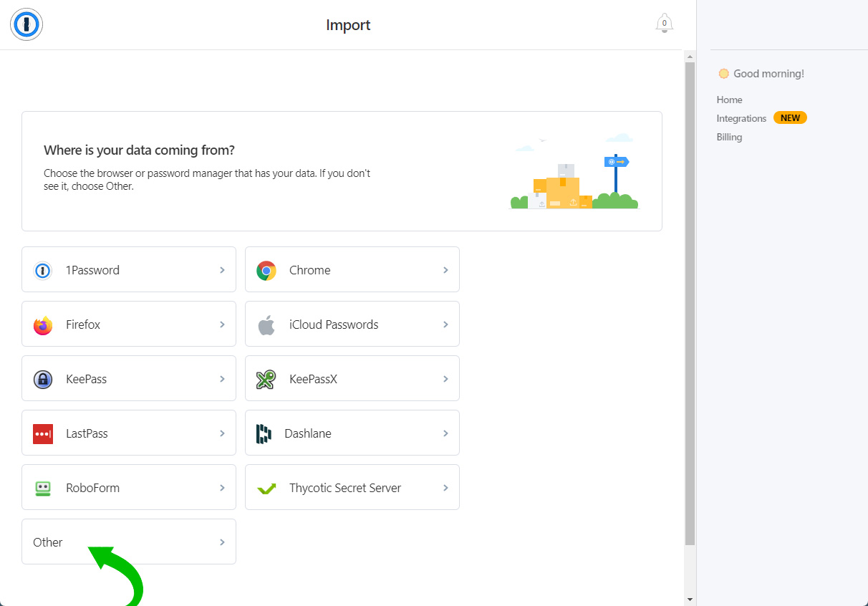
Task: Click the LastPass red icon
Action: (x=43, y=433)
